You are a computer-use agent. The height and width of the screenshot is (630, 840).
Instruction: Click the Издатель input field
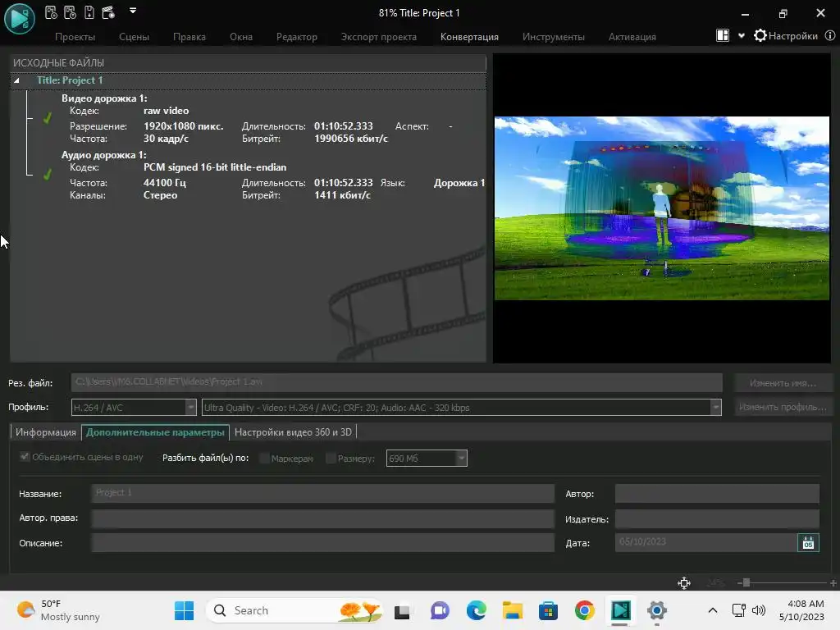[717, 518]
